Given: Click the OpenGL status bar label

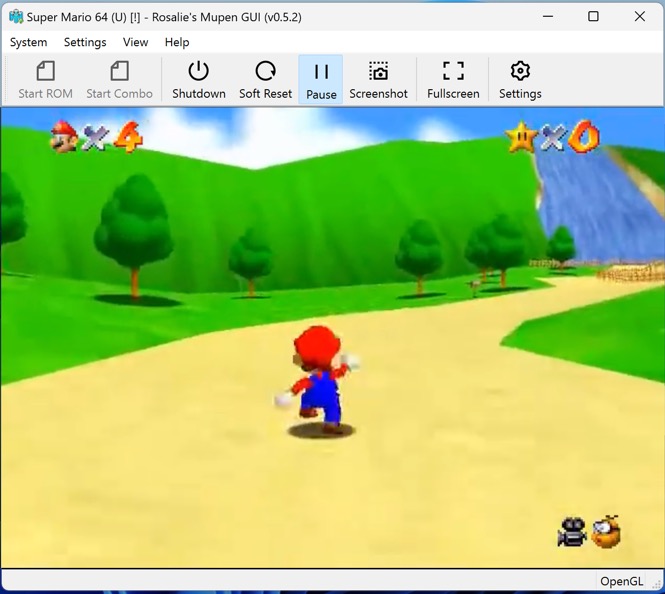Looking at the screenshot, I should tap(621, 581).
